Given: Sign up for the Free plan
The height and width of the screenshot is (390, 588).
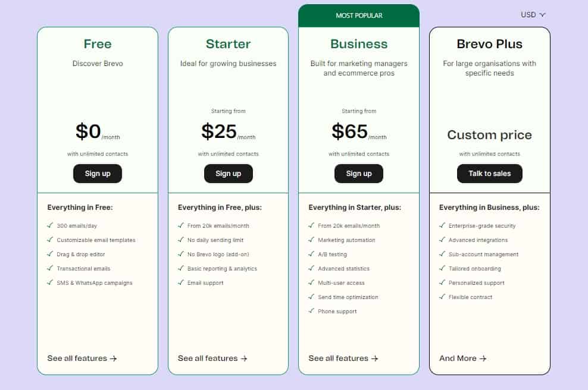Looking at the screenshot, I should [x=98, y=174].
